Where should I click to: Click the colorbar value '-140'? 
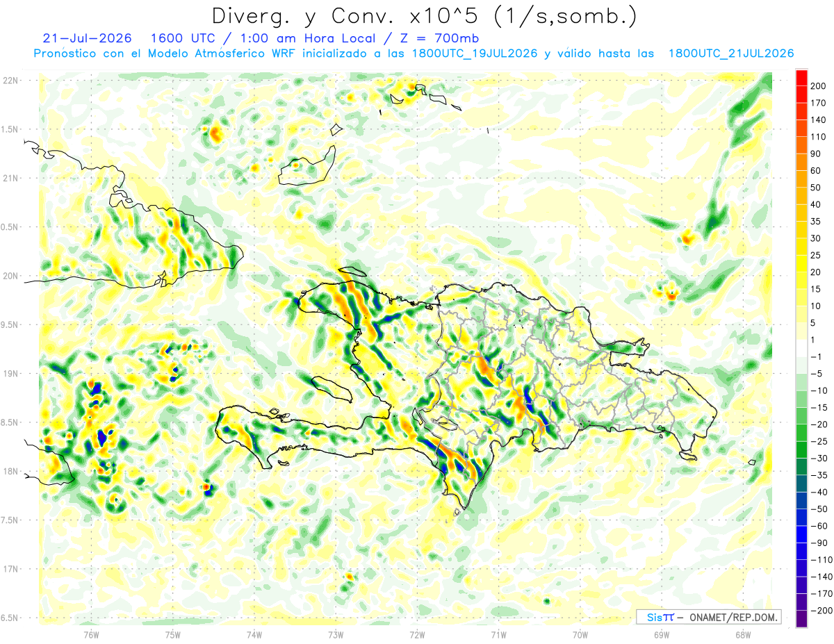pos(823,577)
